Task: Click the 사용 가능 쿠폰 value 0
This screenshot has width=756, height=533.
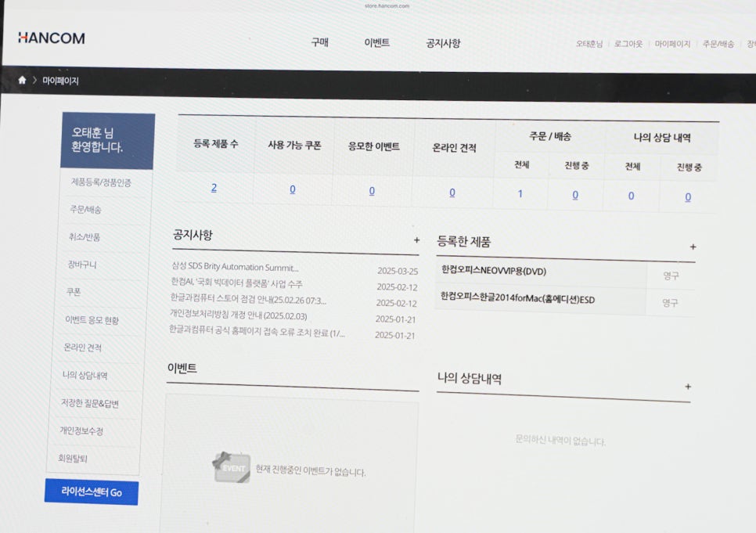Action: click(293, 189)
